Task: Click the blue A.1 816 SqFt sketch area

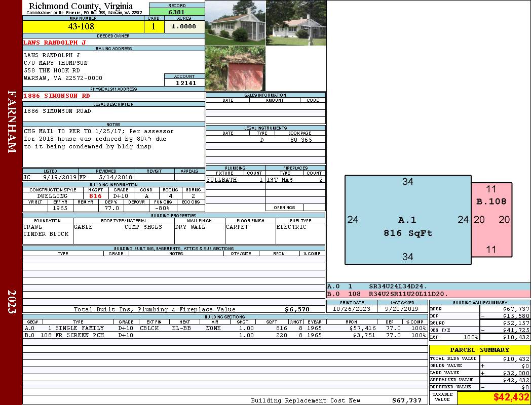Action: click(x=407, y=220)
